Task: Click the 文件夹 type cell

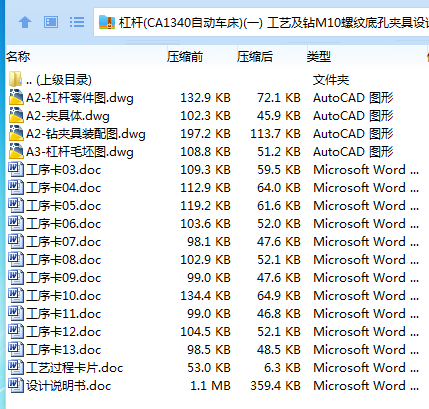Action: [331, 80]
